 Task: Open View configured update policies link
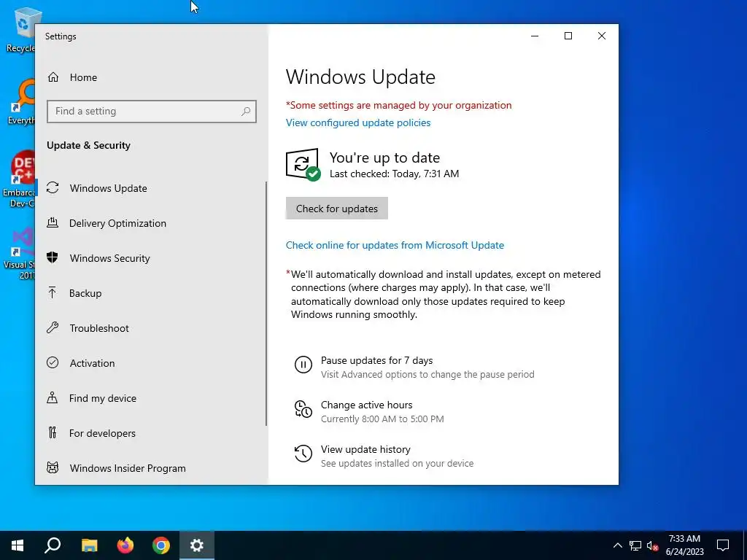[358, 122]
